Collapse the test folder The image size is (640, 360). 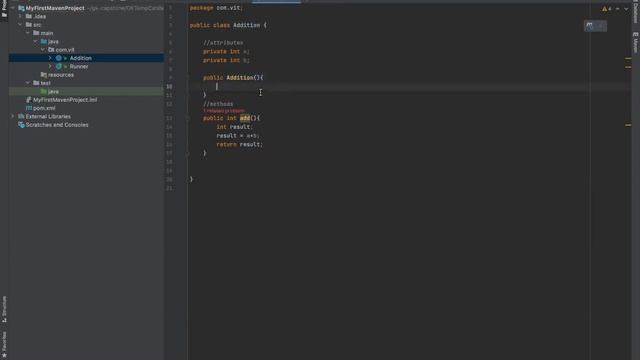(28, 83)
